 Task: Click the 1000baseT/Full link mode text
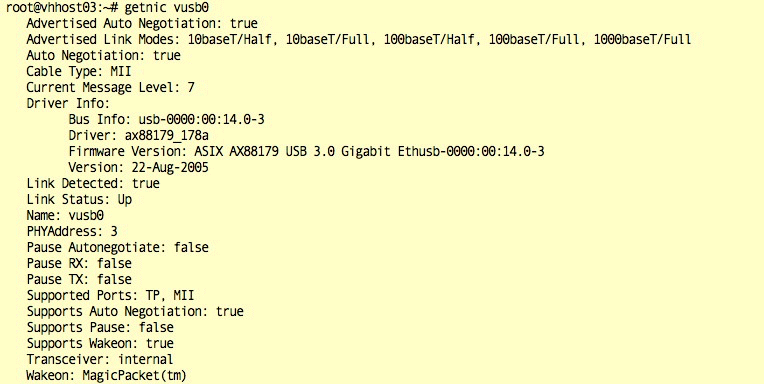tap(642, 39)
